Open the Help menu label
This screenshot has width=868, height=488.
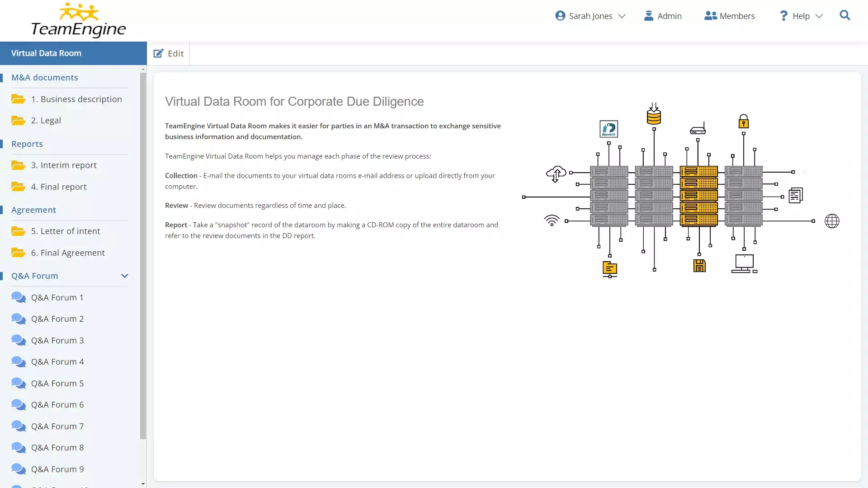[801, 16]
